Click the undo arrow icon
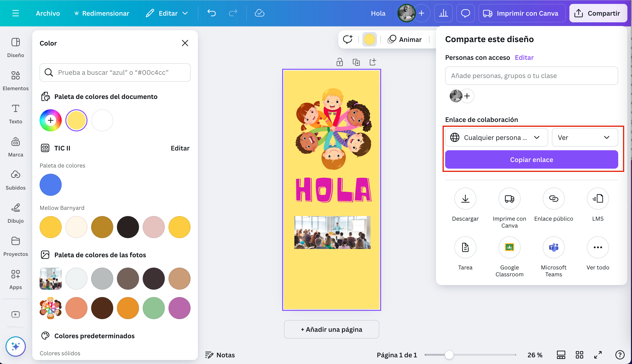This screenshot has width=632, height=364. click(x=212, y=13)
